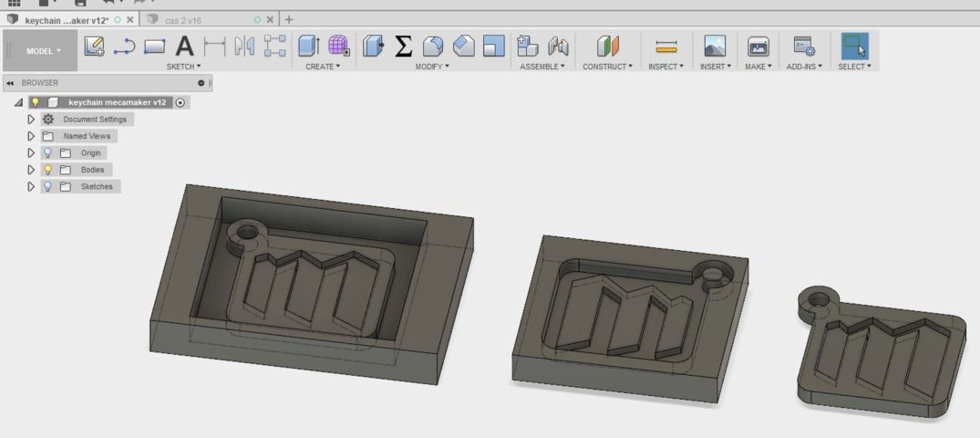This screenshot has height=438, width=980.
Task: Click the BROWSER panel options dot
Action: pyautogui.click(x=201, y=83)
